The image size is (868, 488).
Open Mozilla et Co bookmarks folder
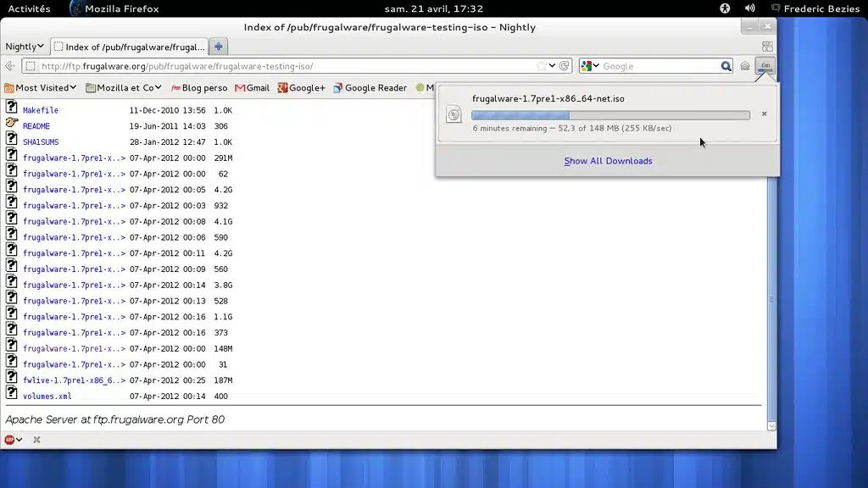point(124,87)
